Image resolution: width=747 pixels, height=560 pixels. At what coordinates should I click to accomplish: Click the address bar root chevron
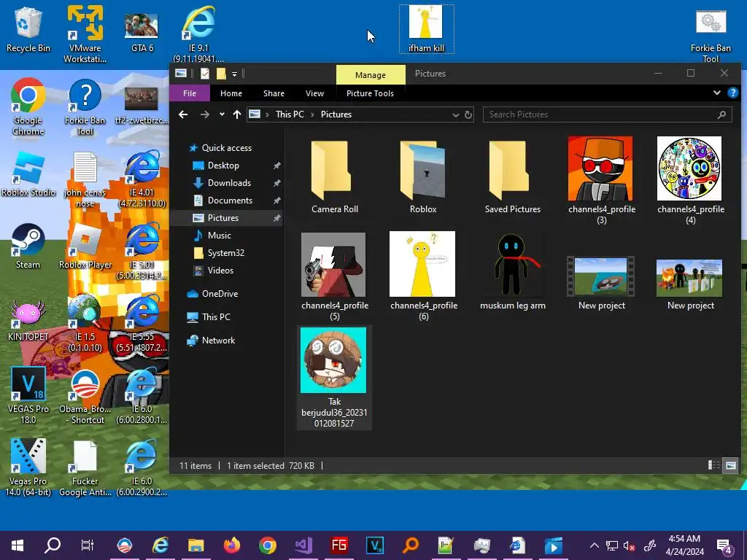pyautogui.click(x=267, y=114)
